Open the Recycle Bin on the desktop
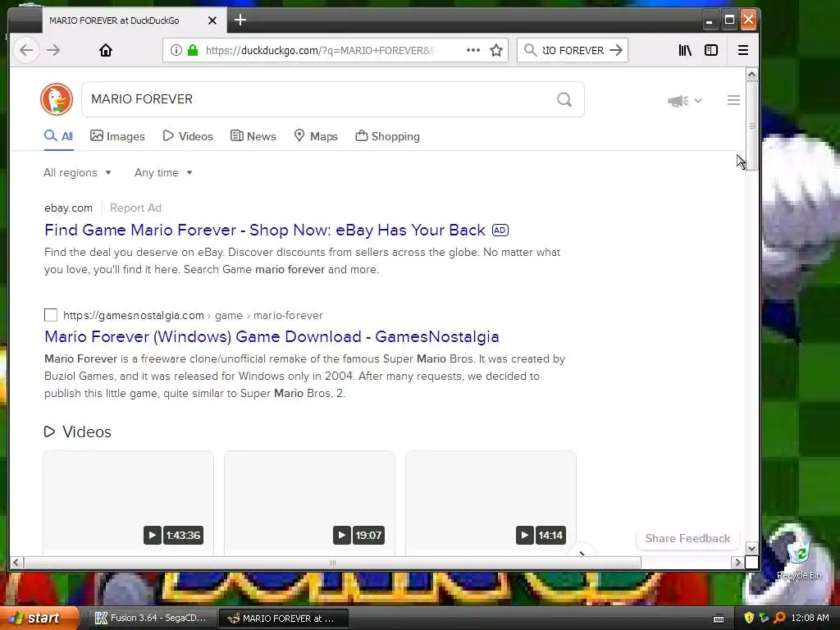Image resolution: width=840 pixels, height=630 pixels. pos(798,557)
